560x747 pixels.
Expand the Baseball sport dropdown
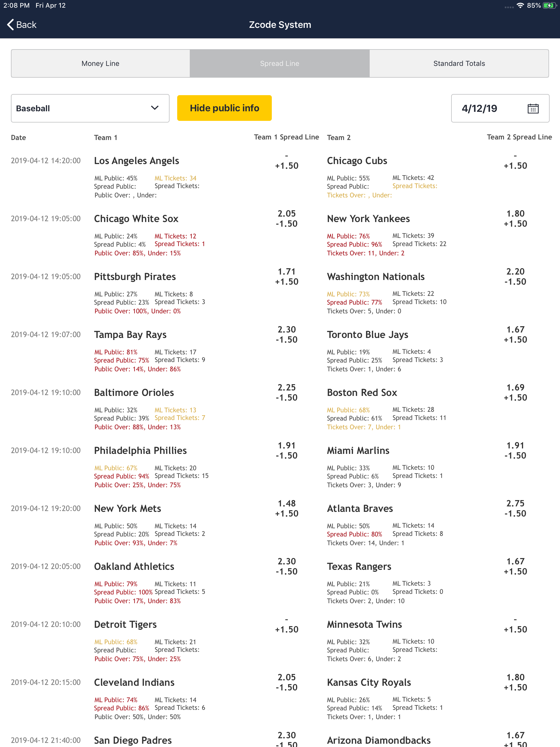(x=90, y=108)
